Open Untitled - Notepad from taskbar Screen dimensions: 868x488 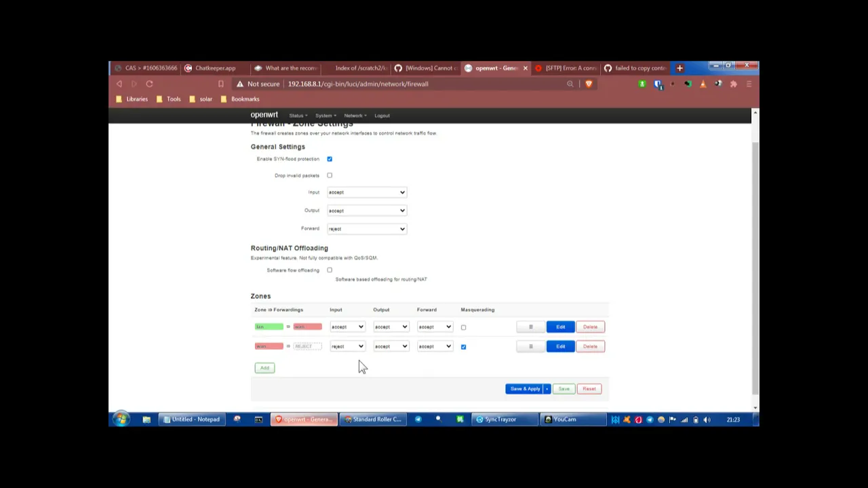tap(191, 420)
